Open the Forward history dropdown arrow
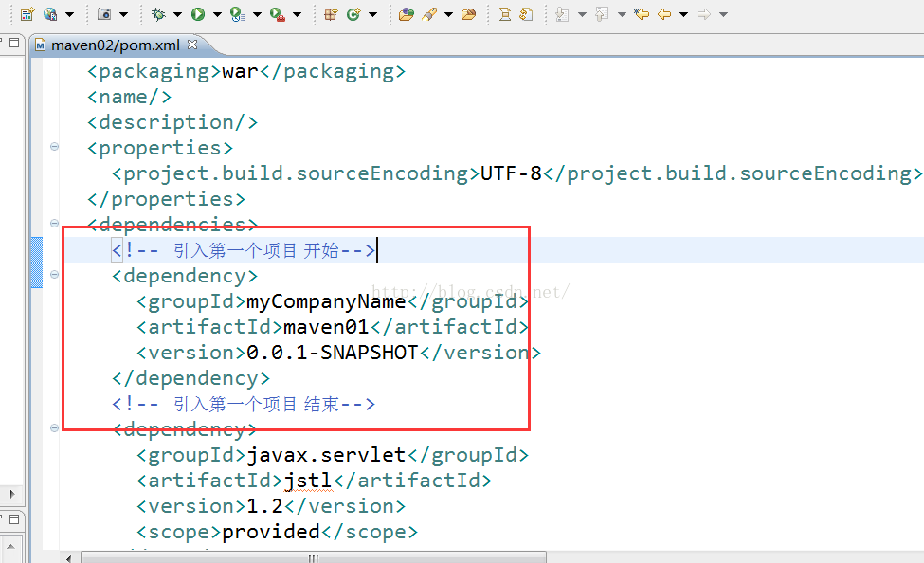The width and height of the screenshot is (924, 563). (724, 15)
